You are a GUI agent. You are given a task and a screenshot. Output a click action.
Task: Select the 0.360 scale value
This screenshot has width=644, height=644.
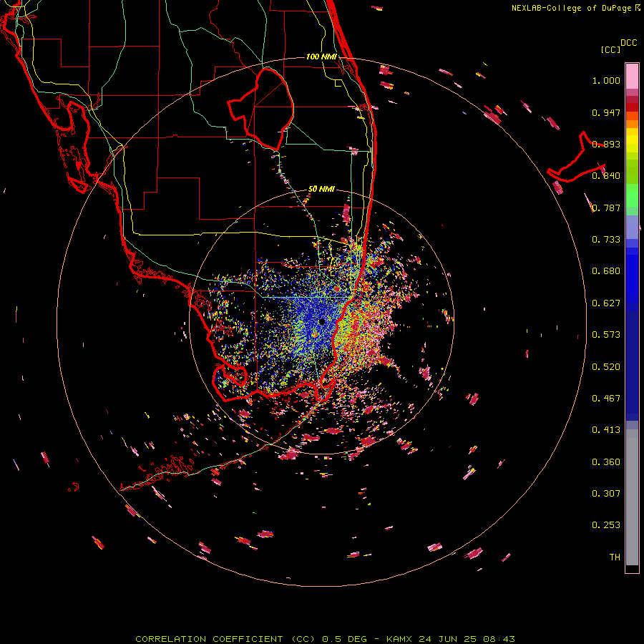(x=606, y=462)
